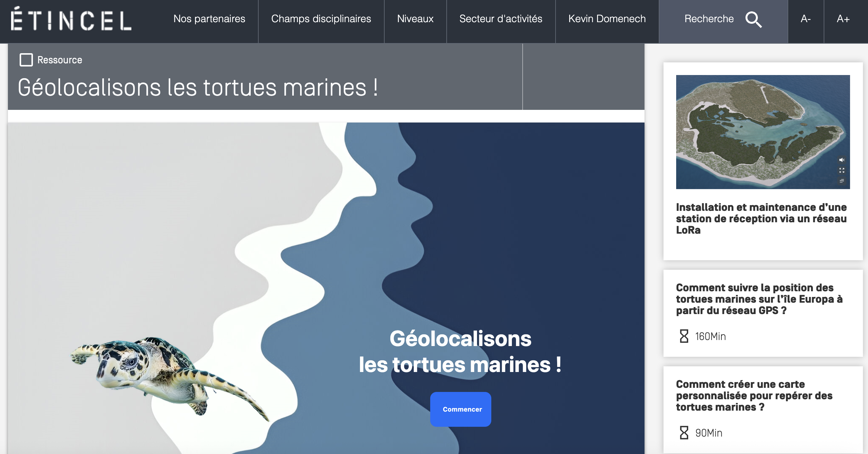Expand the Champs disciplinaires menu
The width and height of the screenshot is (868, 454).
pos(321,19)
